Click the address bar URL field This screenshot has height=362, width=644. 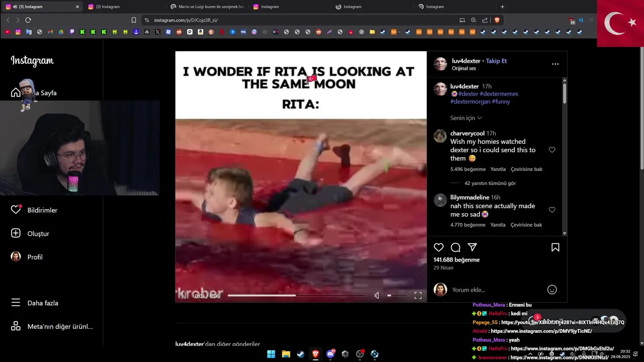coord(302,20)
